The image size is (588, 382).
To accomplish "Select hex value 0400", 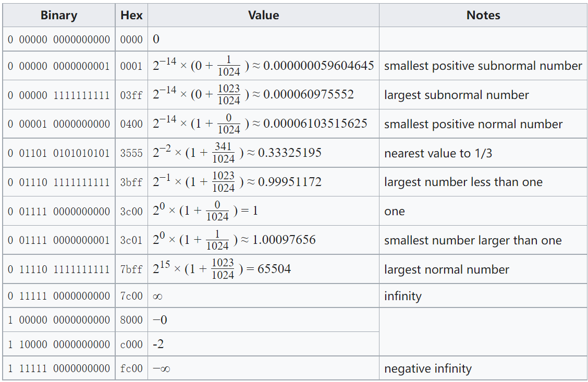I will (x=131, y=124).
